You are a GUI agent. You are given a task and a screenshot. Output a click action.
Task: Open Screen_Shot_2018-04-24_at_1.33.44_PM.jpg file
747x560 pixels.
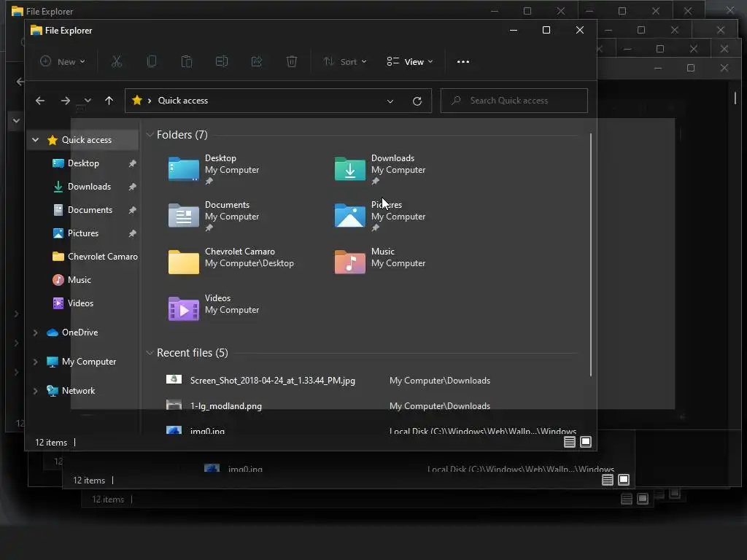point(273,381)
